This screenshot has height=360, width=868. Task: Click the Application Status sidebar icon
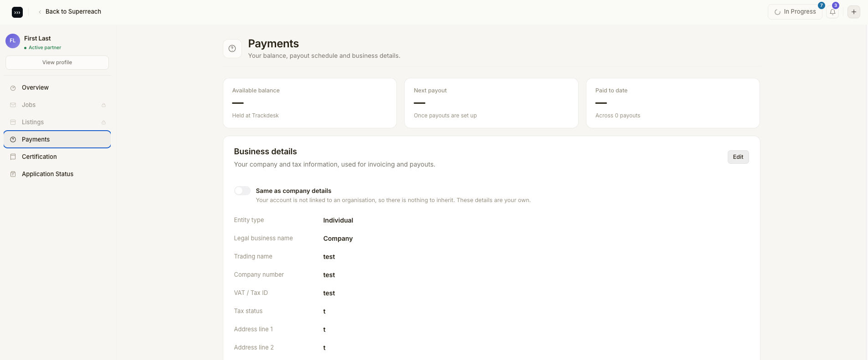pyautogui.click(x=13, y=174)
